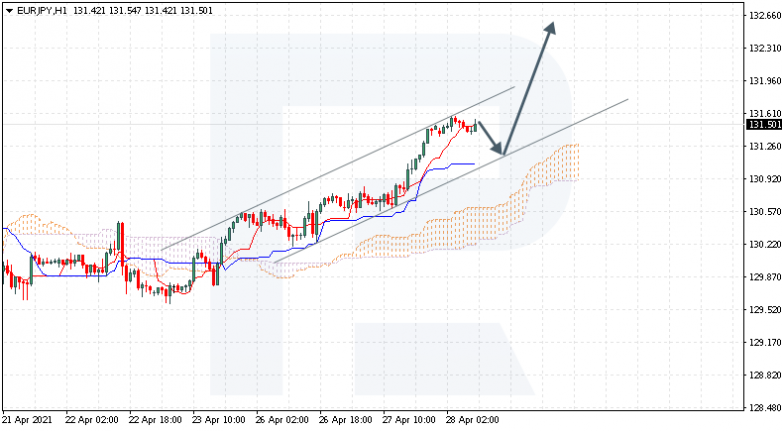This screenshot has width=782, height=431.
Task: Select price axis label 128.480
Action: [x=765, y=408]
